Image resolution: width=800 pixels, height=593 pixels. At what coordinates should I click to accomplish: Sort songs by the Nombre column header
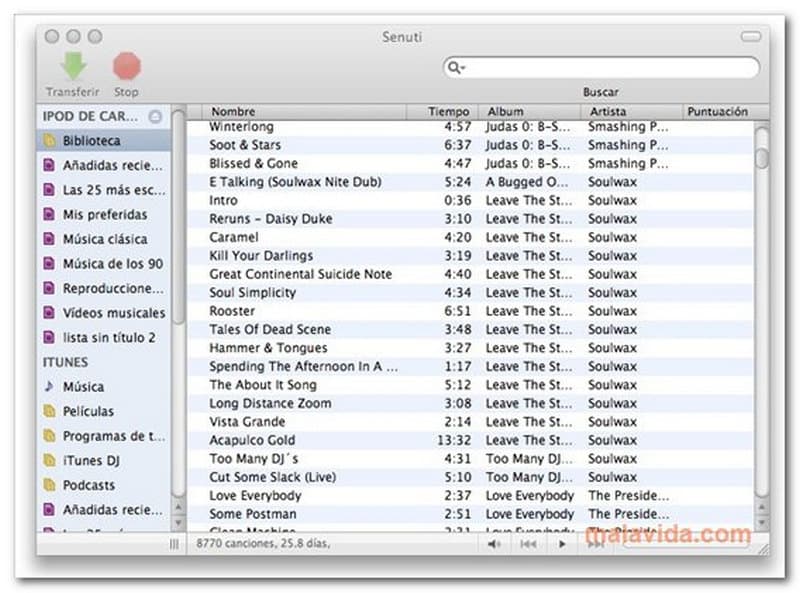pos(233,112)
